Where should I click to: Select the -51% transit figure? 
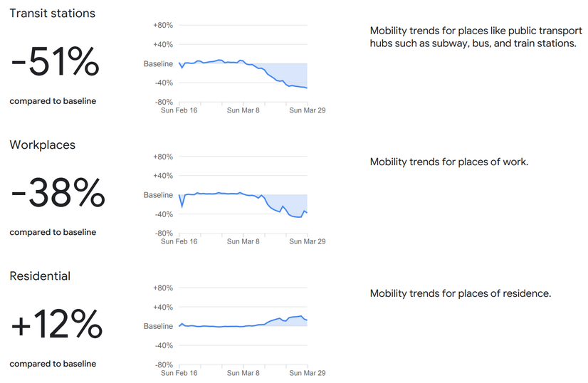click(55, 61)
